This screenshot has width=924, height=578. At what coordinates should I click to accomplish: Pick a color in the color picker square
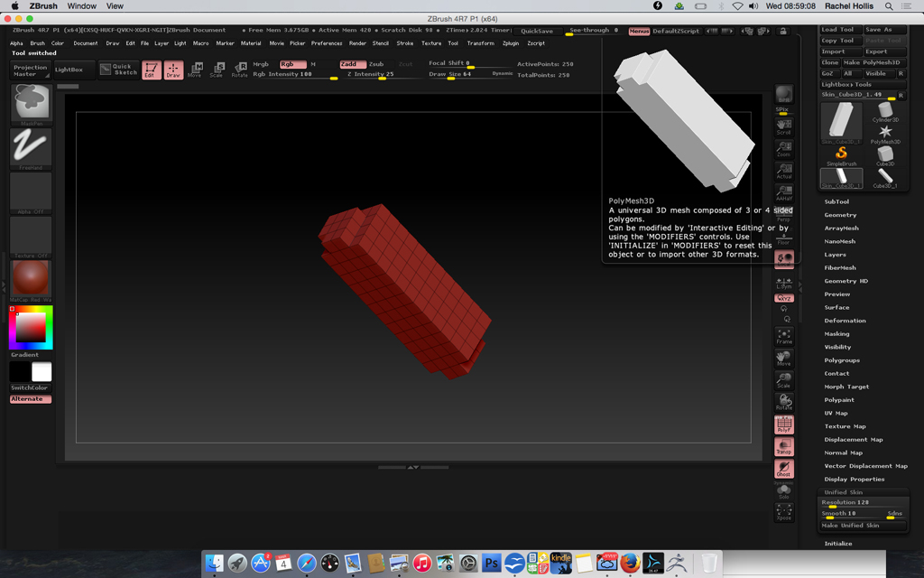click(x=31, y=327)
